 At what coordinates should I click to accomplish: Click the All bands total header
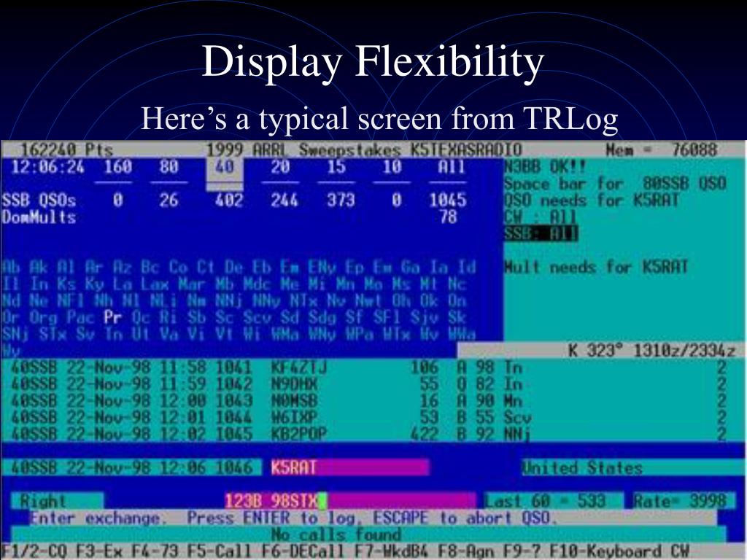(449, 167)
